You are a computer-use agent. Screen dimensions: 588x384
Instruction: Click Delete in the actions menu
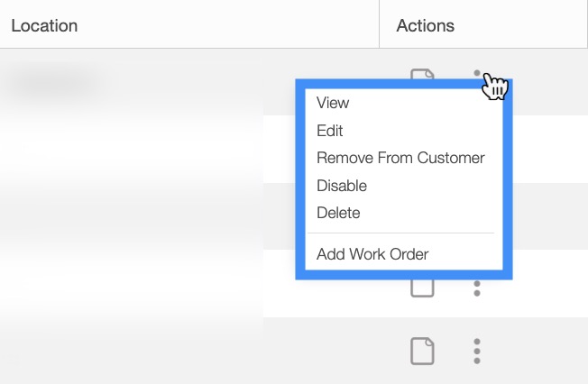(338, 213)
